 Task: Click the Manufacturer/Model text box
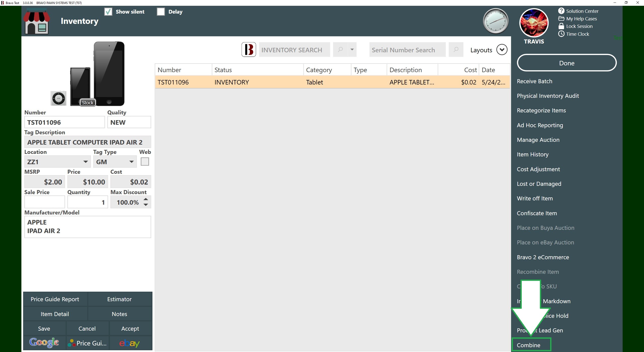(88, 227)
